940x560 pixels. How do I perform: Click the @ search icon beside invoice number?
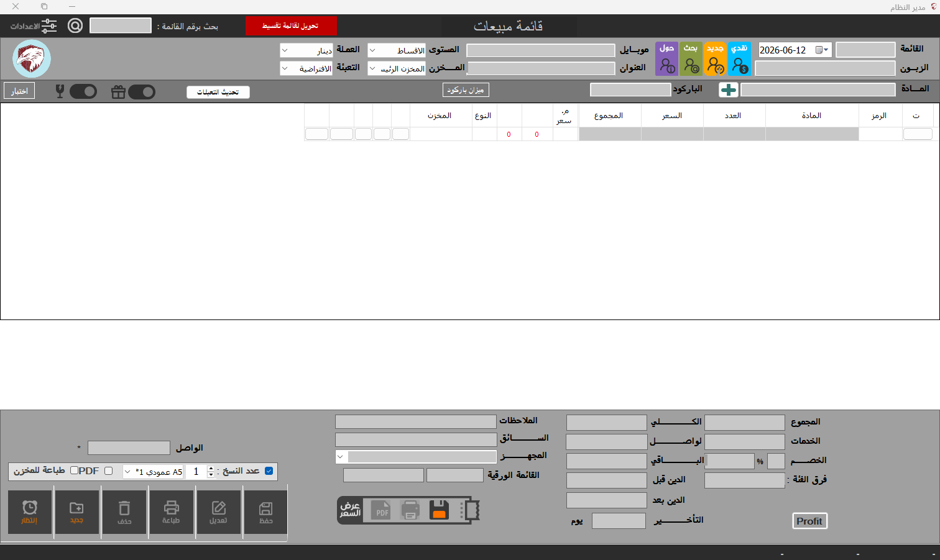tap(75, 25)
